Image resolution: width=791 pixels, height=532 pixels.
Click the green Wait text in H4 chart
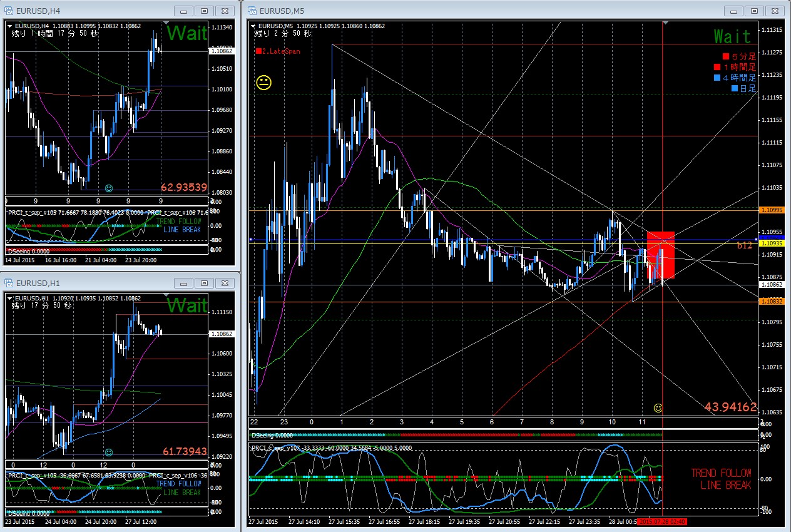[186, 33]
